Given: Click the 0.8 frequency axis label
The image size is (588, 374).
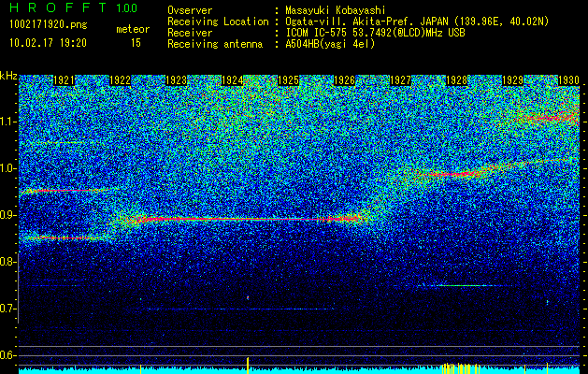Looking at the screenshot, I should (7, 262).
